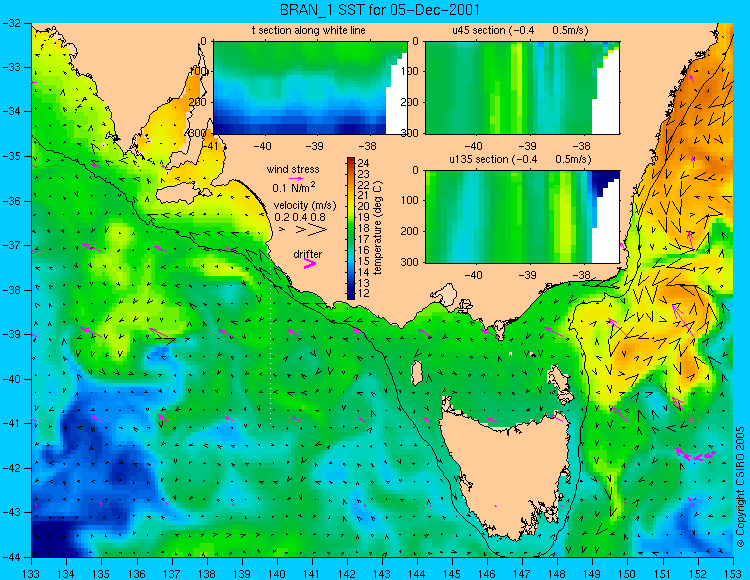Click the 'u45 section (-0.4 0.5m/s)' heading
This screenshot has width=750, height=580.
click(x=520, y=30)
